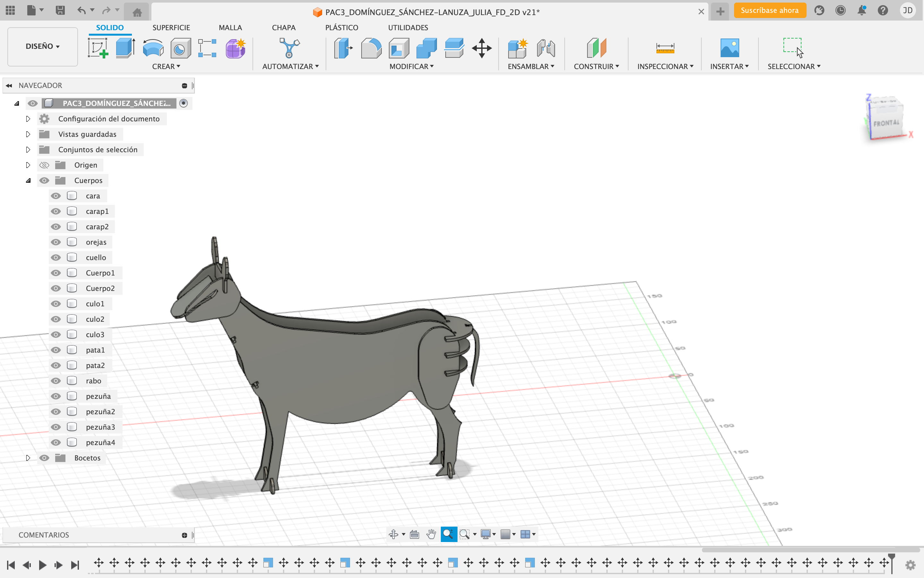Open a new design tab with plus
Screen dimensions: 924x578
click(720, 12)
